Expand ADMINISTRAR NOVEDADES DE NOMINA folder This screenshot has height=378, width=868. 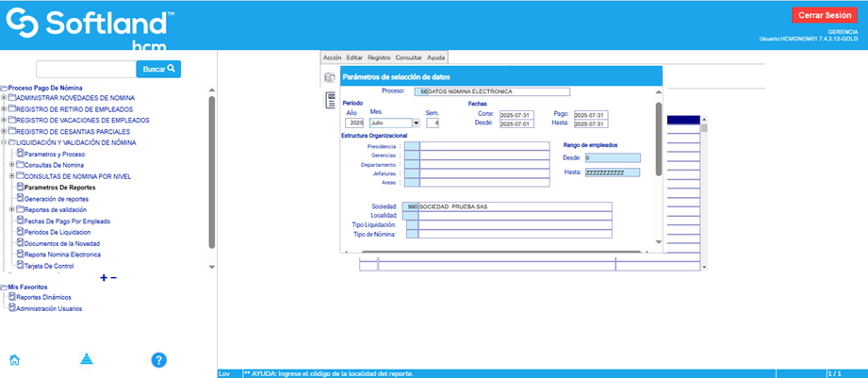(5, 98)
